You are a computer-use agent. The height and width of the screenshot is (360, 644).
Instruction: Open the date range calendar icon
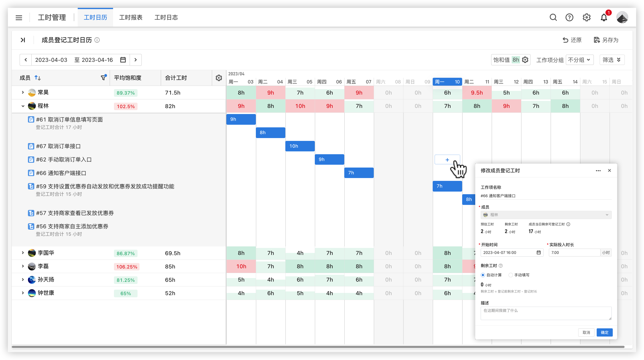click(123, 60)
